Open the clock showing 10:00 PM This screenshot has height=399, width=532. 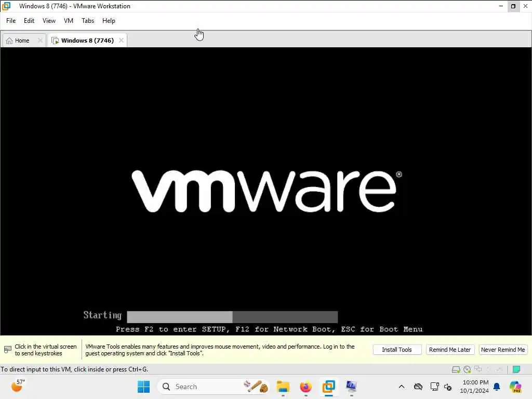pyautogui.click(x=474, y=387)
